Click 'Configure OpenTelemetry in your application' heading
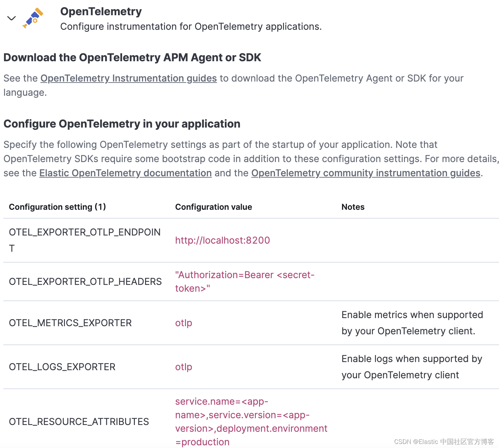Viewport: 499px width, 448px height. [122, 124]
